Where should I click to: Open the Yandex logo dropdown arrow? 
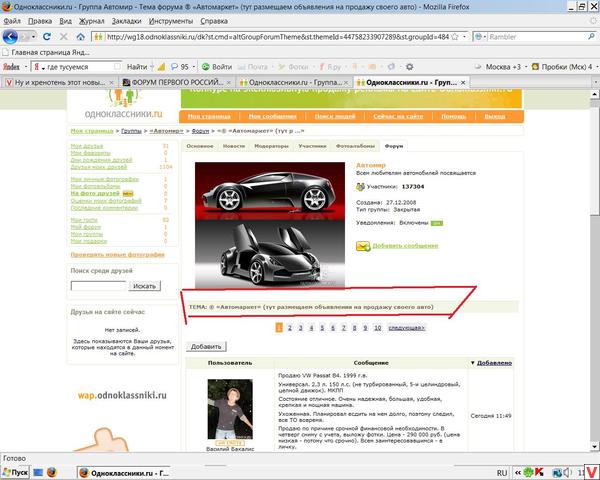coord(26,67)
